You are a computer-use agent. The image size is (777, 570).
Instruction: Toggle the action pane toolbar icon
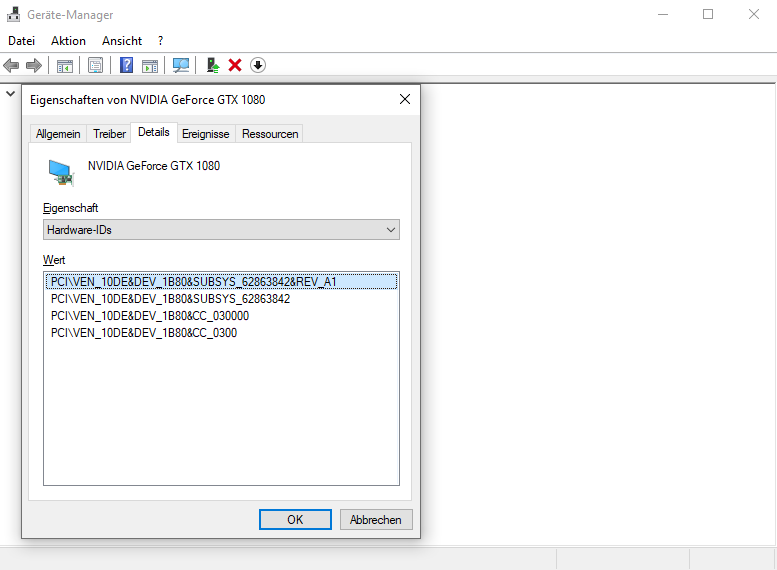tap(150, 65)
